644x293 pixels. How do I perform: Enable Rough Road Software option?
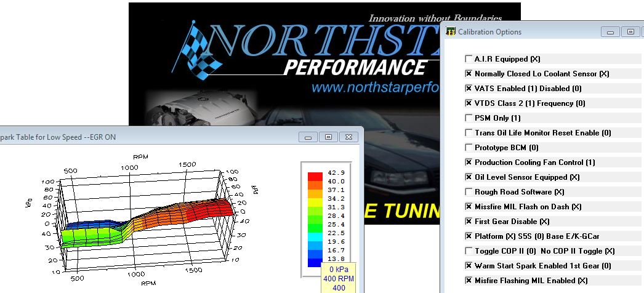pos(469,192)
